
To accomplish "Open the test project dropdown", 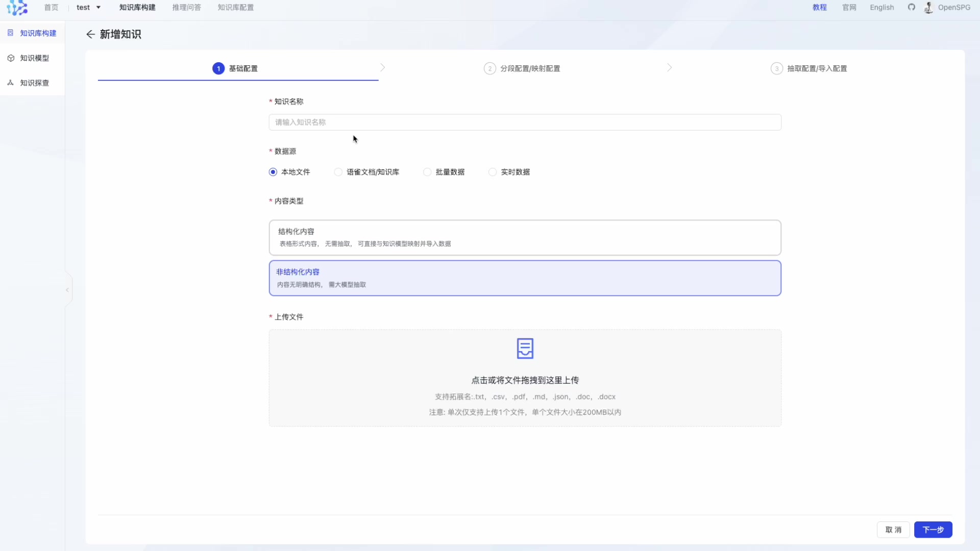I will coord(89,8).
